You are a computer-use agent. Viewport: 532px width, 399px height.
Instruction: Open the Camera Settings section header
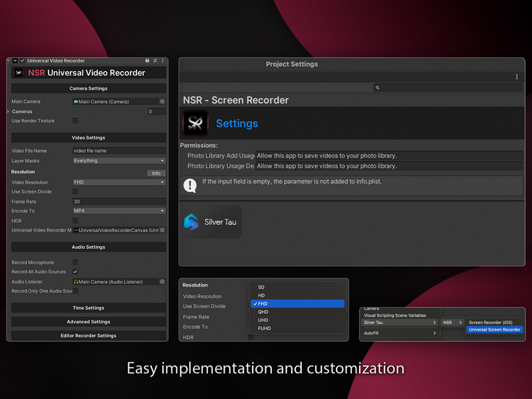[88, 88]
